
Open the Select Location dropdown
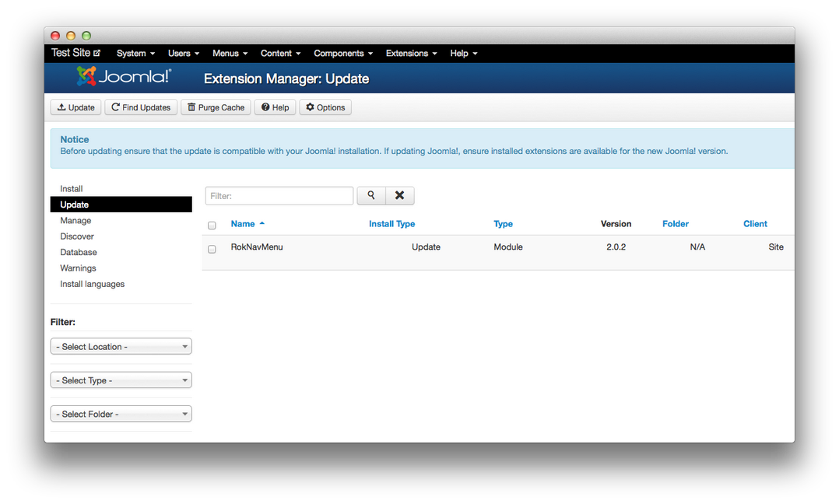[x=121, y=346]
